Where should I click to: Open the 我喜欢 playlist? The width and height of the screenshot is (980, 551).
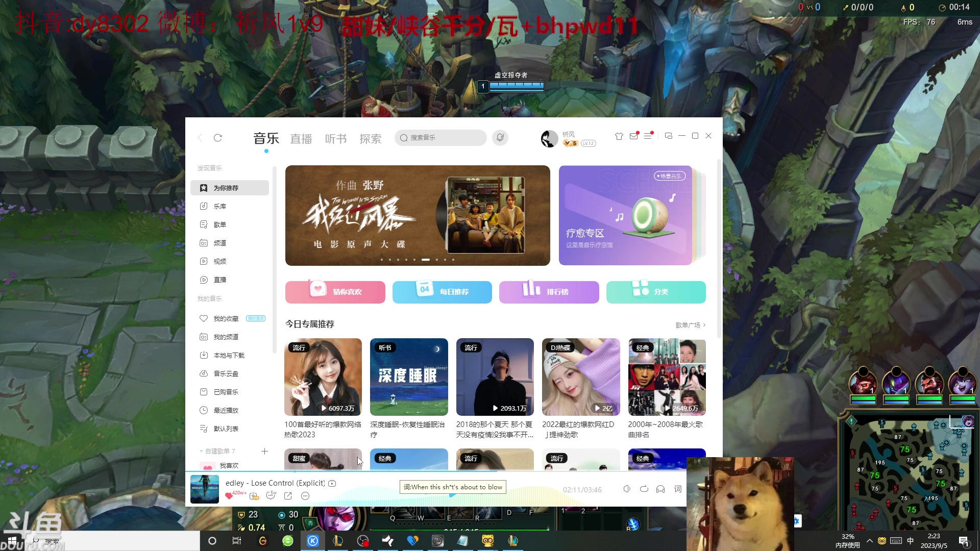coord(230,465)
